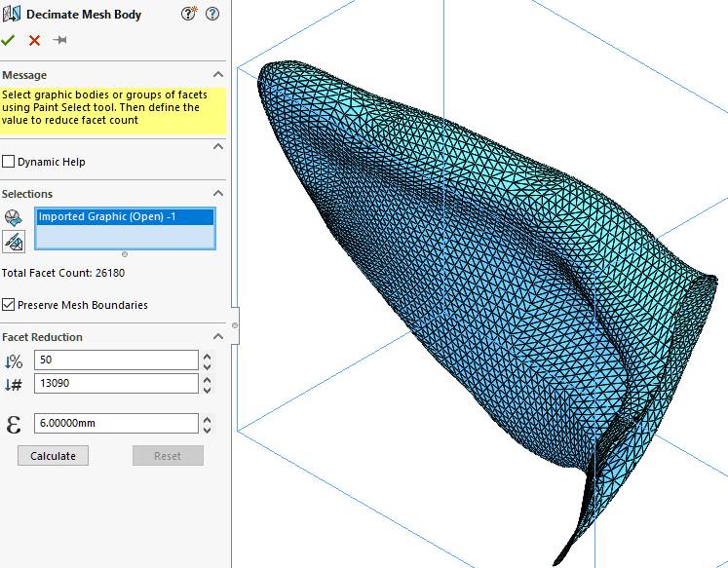Collapse the Facet Reduction section

[218, 336]
